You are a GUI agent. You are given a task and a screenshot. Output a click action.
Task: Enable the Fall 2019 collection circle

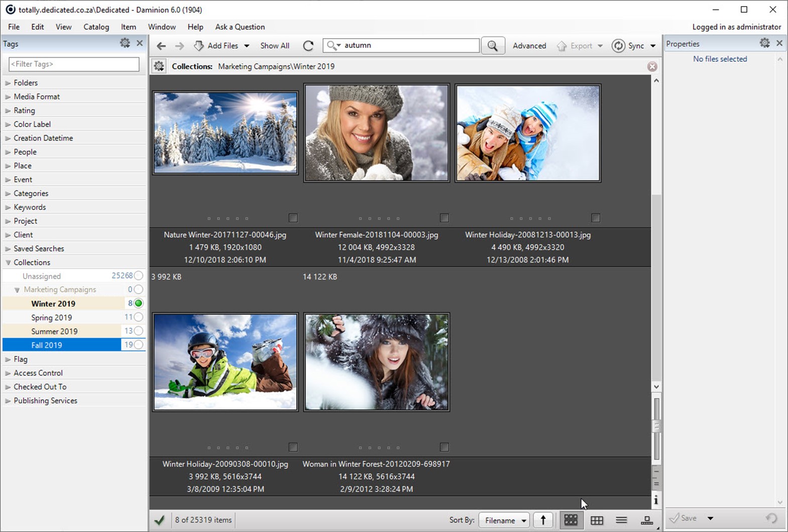pos(139,345)
